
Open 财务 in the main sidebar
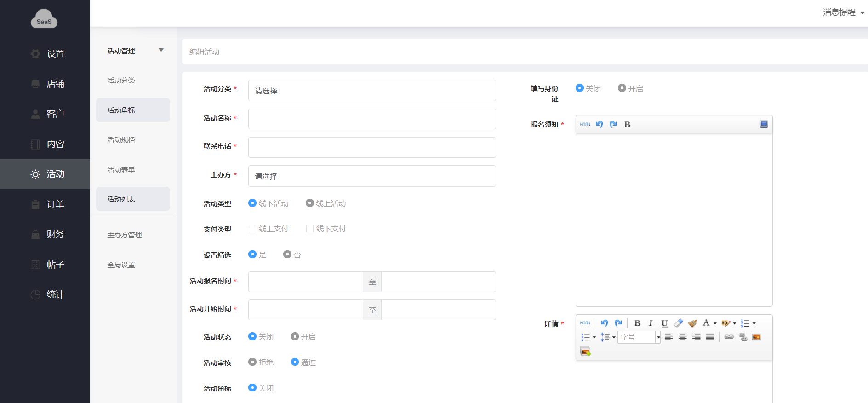pyautogui.click(x=45, y=234)
